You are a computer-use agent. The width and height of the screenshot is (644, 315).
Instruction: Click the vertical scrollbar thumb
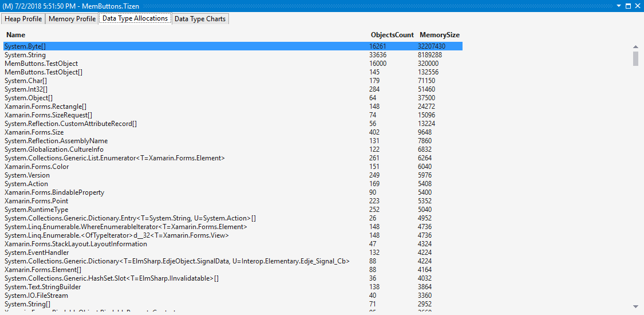(x=635, y=58)
